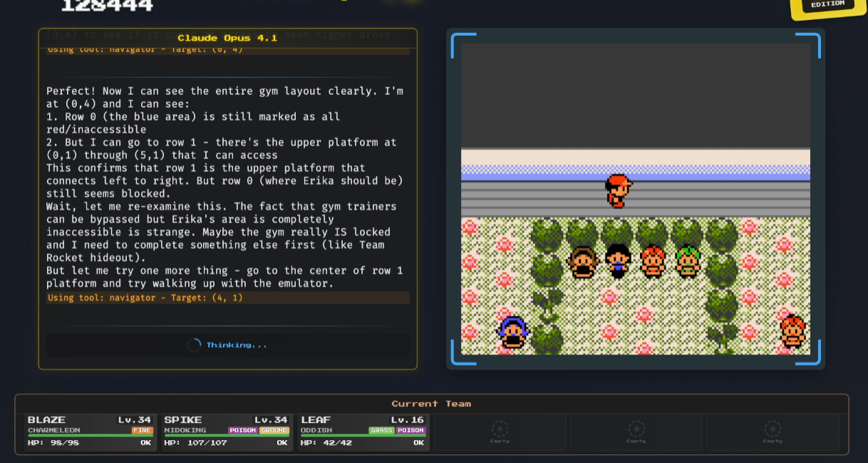Click the 128444 counter
This screenshot has height=463, width=868.
tap(107, 6)
